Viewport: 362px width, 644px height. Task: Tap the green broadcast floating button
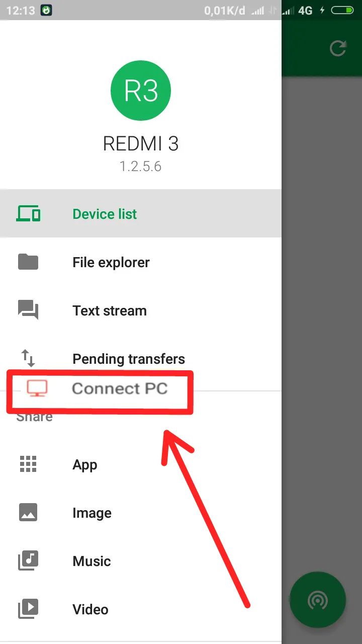point(318,600)
